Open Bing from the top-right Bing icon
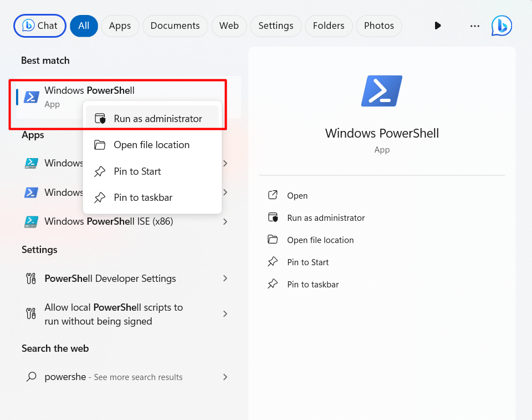532x420 pixels. click(502, 26)
